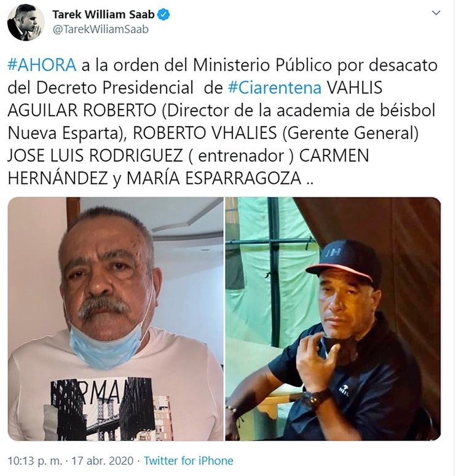The width and height of the screenshot is (461, 476).
Task: Select the name JOSE LUIS RODRIGUEZ
Action: click(95, 156)
